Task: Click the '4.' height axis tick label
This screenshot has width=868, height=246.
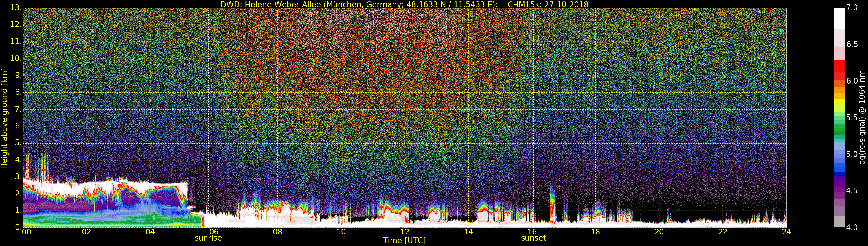Action: pos(18,160)
